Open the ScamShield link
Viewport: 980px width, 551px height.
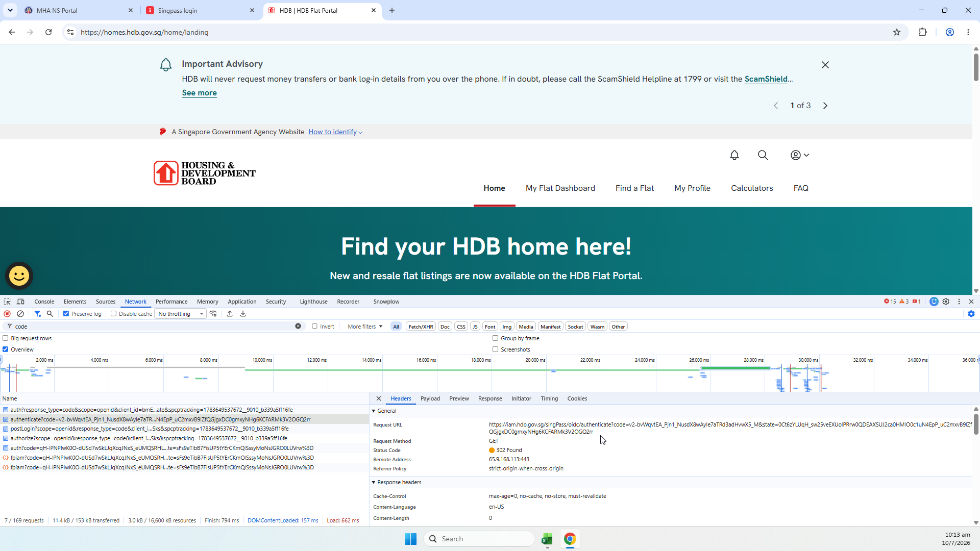tap(766, 79)
